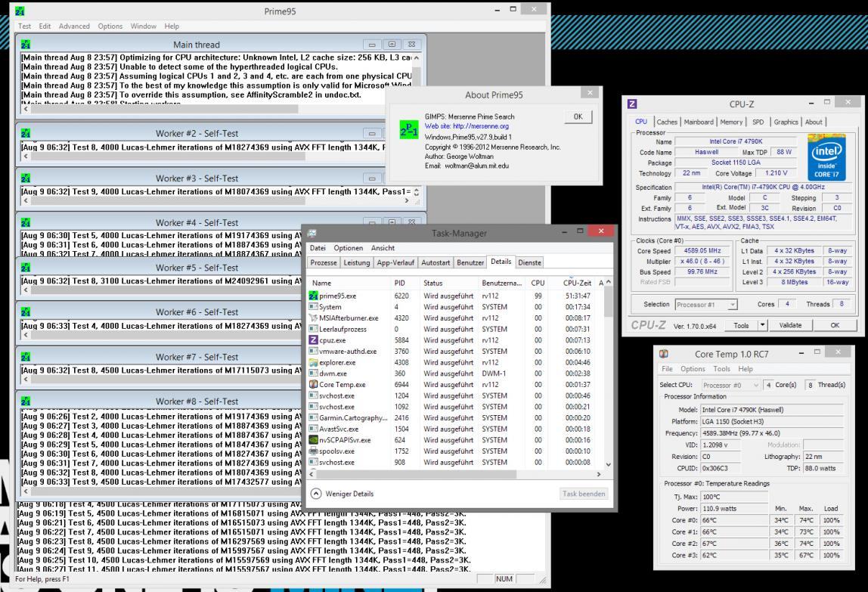Open the File menu in Core Temp
The width and height of the screenshot is (868, 592).
(668, 369)
